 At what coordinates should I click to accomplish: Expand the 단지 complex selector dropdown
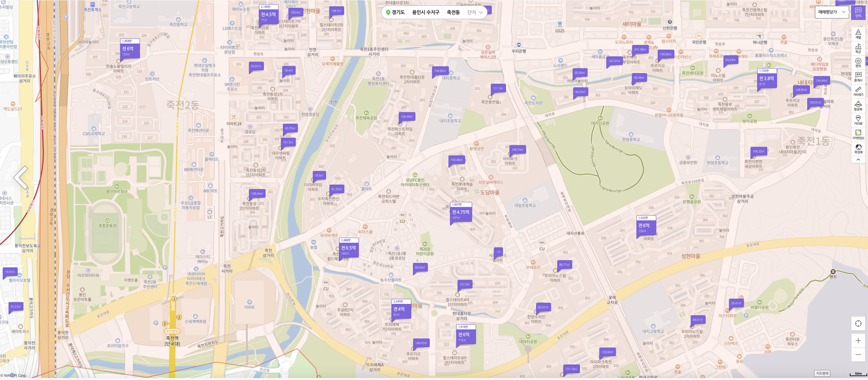[475, 13]
